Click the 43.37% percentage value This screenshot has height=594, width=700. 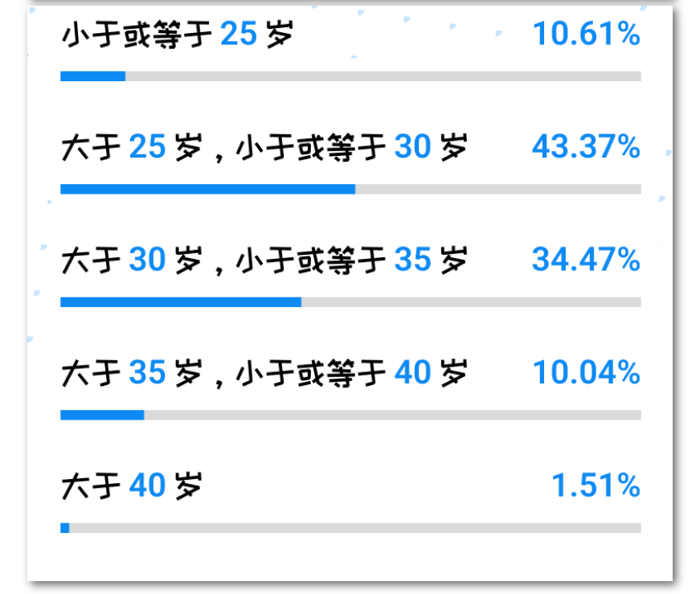586,146
